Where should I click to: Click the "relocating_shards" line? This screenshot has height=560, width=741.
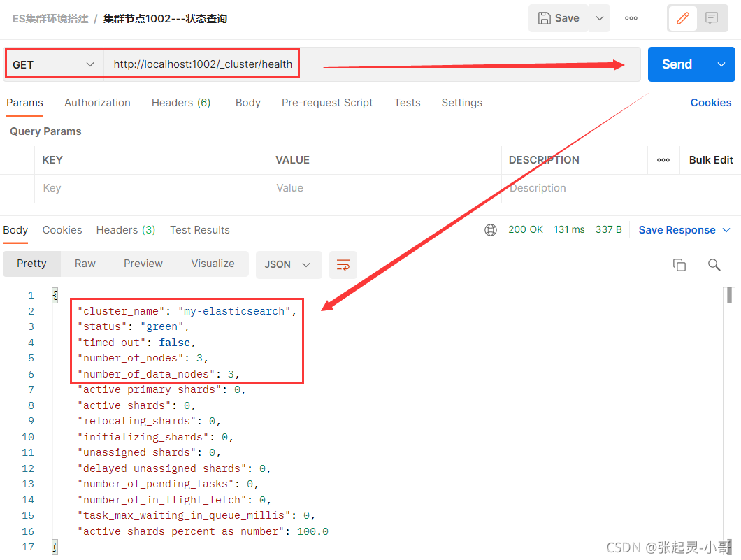149,421
